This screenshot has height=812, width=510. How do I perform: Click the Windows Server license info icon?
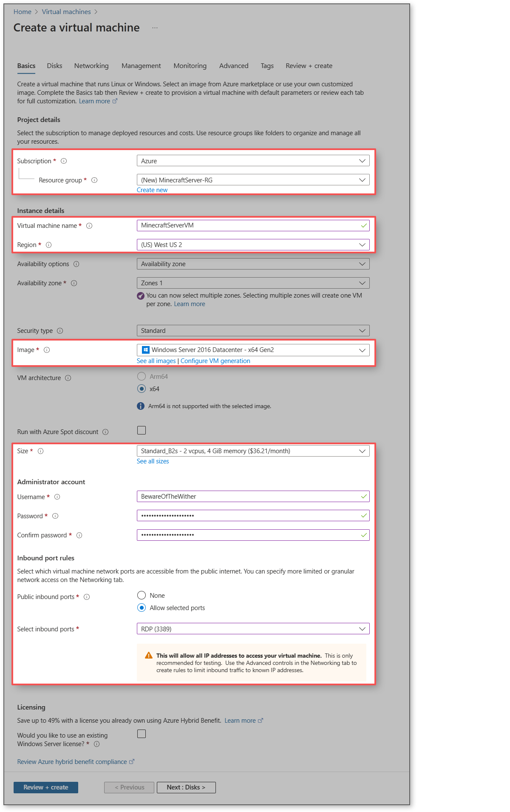96,744
